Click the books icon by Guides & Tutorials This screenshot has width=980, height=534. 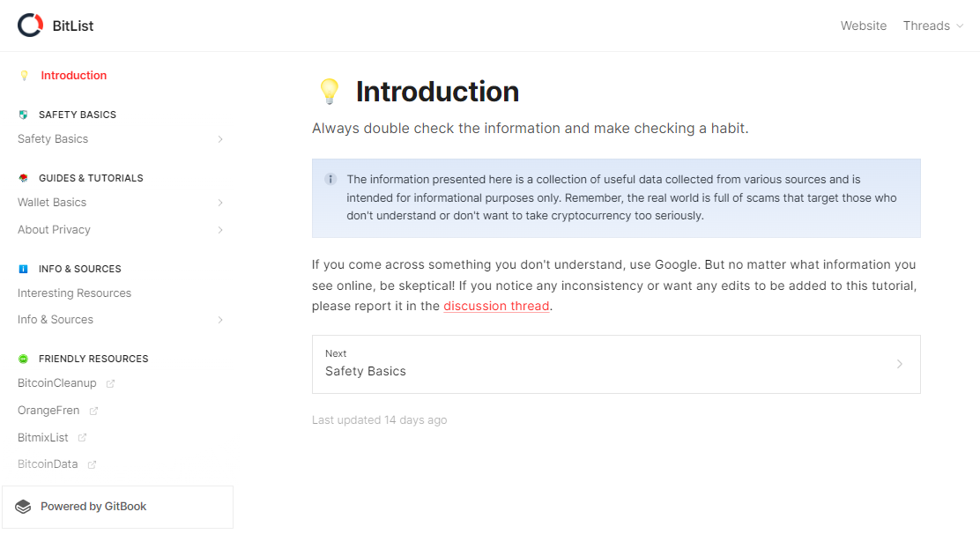(23, 178)
